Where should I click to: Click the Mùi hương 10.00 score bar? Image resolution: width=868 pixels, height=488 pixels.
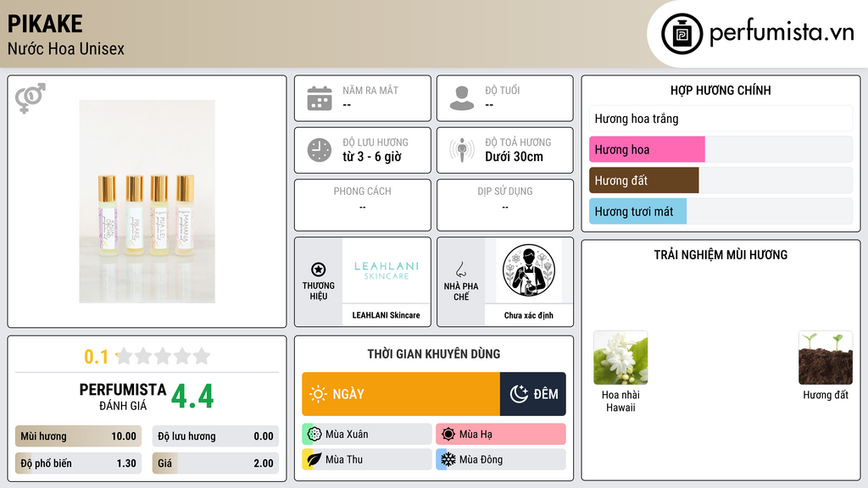click(78, 436)
